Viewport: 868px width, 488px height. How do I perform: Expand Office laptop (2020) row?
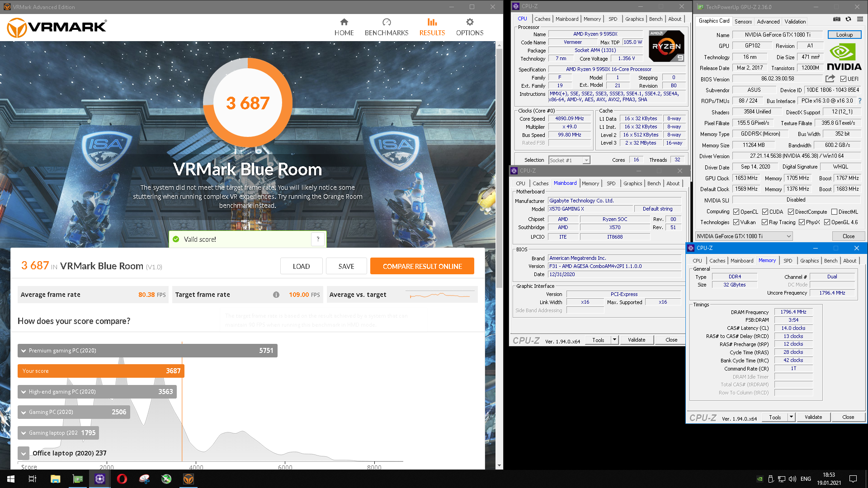pyautogui.click(x=24, y=453)
